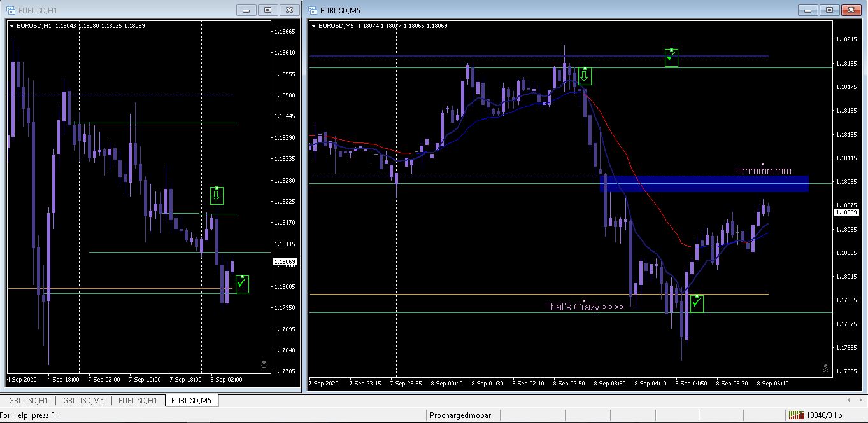The height and width of the screenshot is (423, 868).
Task: Click the 1.18215 price scale value
Action: pos(846,39)
